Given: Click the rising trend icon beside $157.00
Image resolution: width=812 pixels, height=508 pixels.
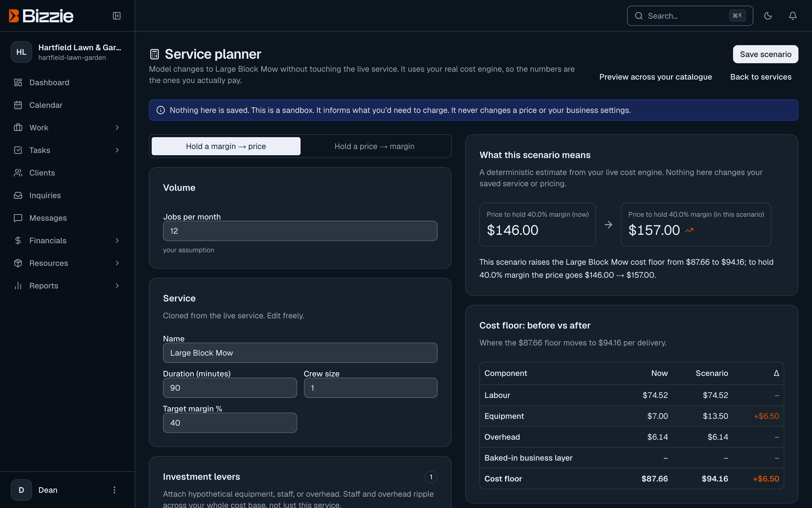Looking at the screenshot, I should 689,231.
